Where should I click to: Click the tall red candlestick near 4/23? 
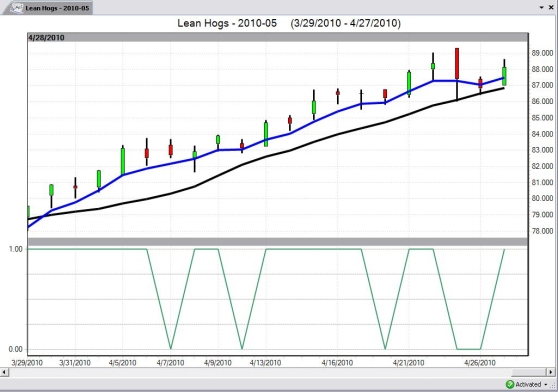[x=457, y=64]
